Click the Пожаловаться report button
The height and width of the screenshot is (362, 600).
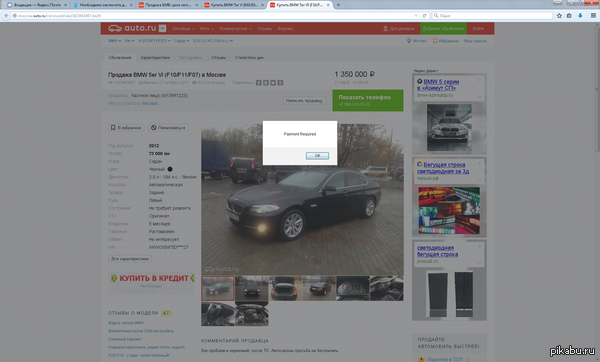(x=168, y=128)
